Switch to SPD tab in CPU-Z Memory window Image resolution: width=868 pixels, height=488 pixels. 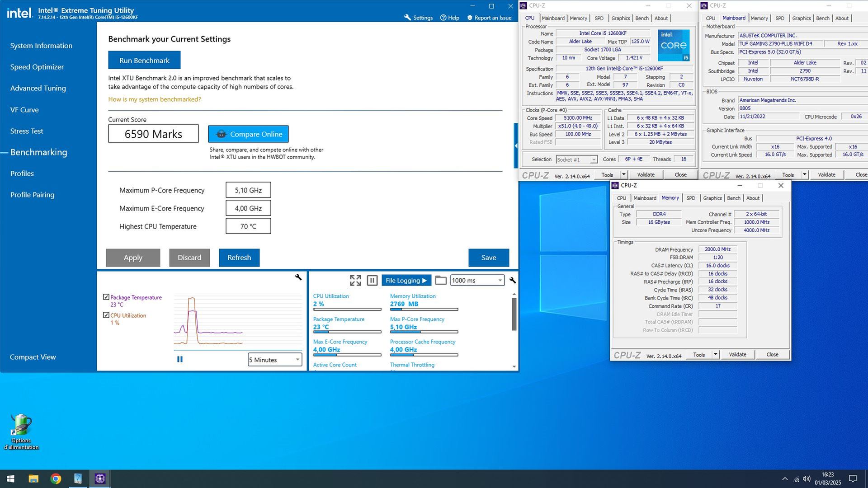point(691,198)
